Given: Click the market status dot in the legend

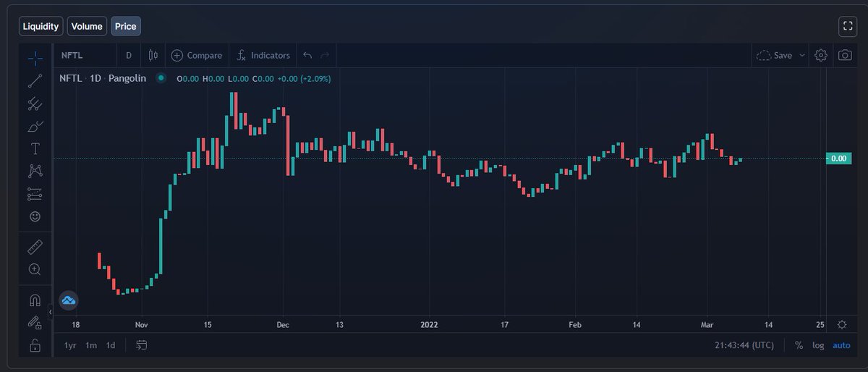Looking at the screenshot, I should pos(161,77).
